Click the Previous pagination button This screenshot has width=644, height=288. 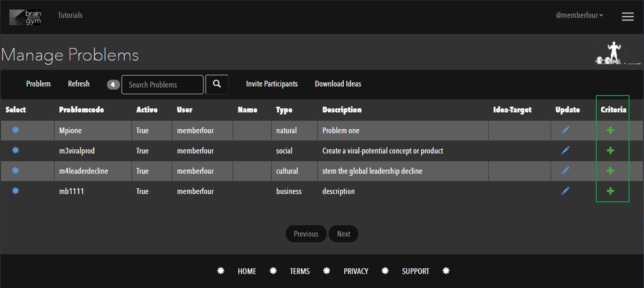(x=306, y=234)
